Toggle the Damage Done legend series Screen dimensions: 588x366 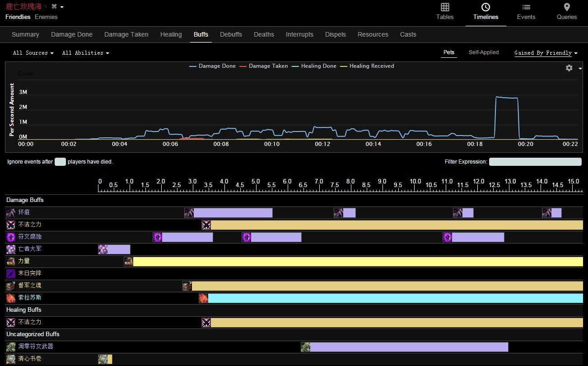[212, 66]
